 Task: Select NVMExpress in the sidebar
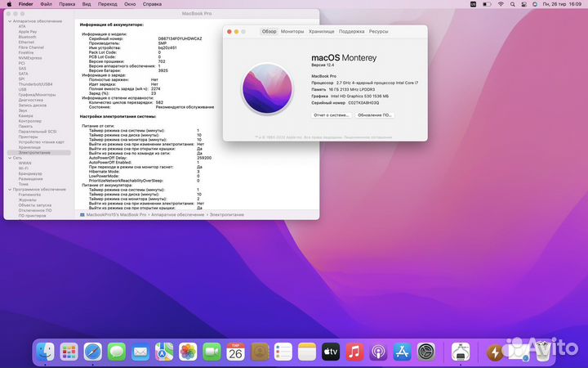coord(30,58)
